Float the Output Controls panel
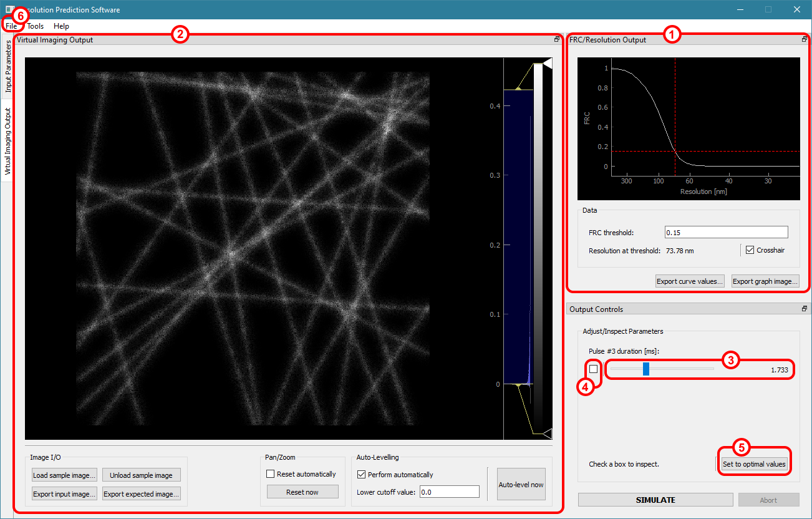The image size is (812, 519). (805, 309)
